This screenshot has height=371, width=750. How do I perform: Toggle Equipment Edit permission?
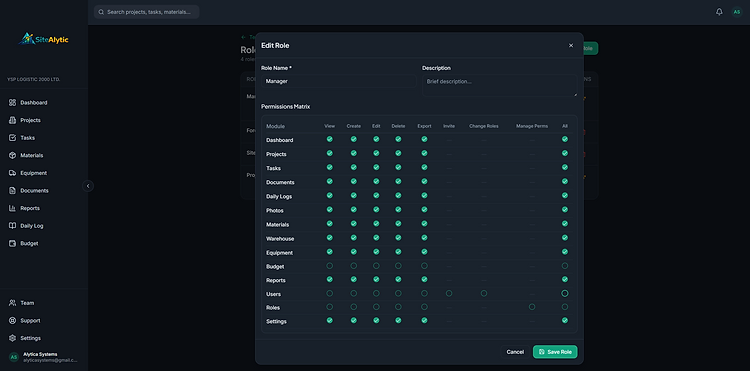coord(376,251)
